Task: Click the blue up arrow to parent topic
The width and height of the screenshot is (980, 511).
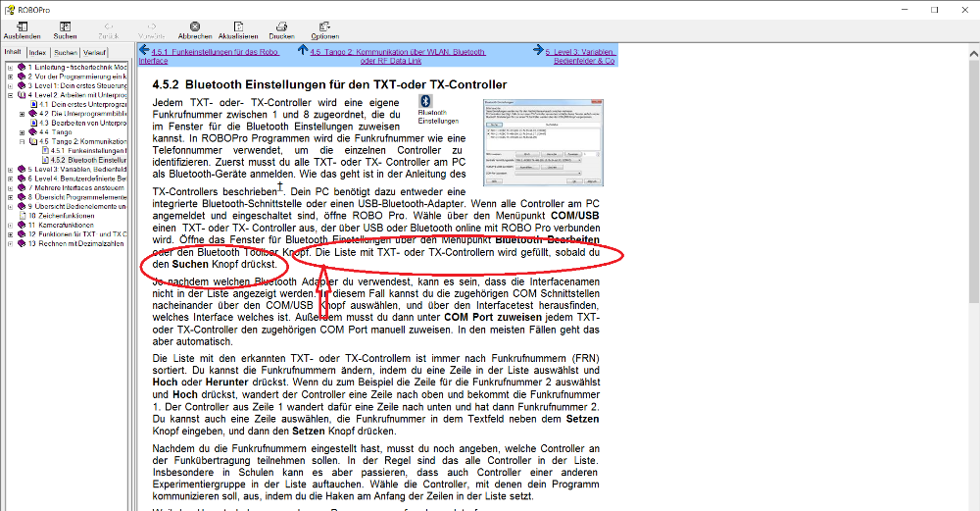Action: 303,50
